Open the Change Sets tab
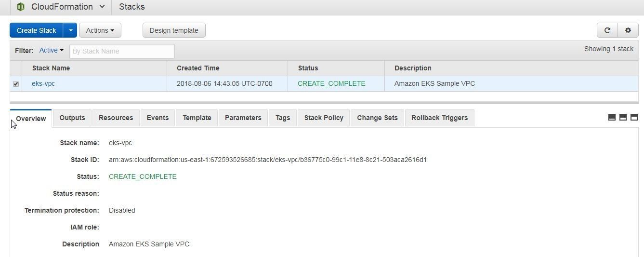This screenshot has width=644, height=257. 377,118
